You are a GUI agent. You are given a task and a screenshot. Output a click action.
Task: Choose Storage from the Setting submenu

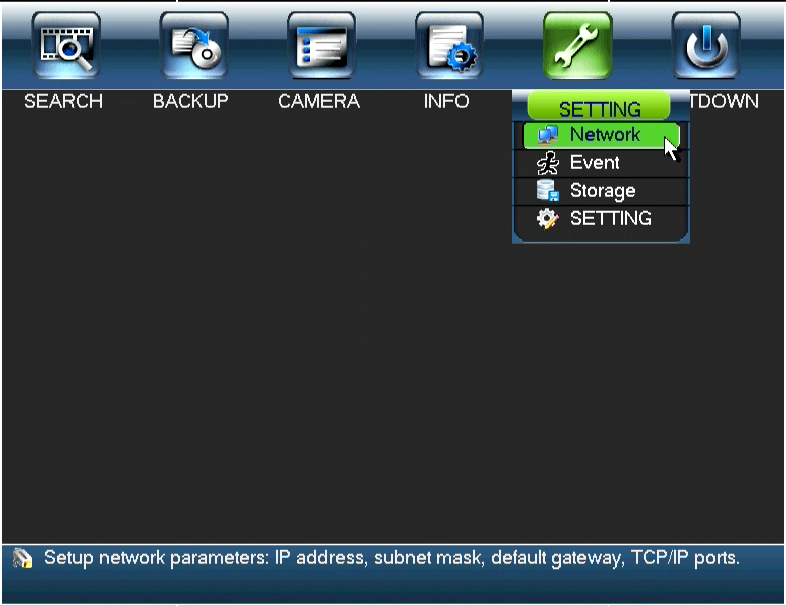602,191
